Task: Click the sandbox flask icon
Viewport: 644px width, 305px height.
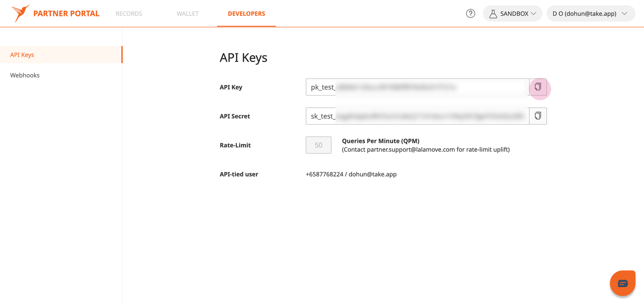Action: click(493, 14)
